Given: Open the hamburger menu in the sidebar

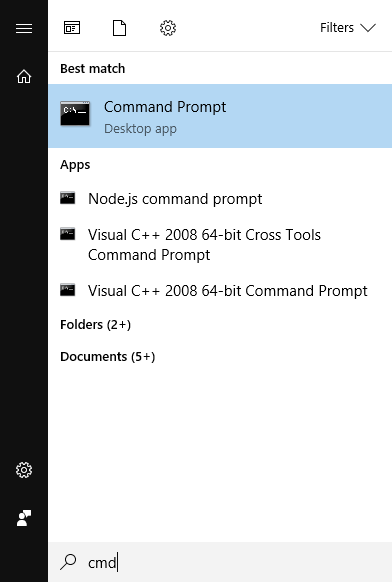Looking at the screenshot, I should point(24,29).
